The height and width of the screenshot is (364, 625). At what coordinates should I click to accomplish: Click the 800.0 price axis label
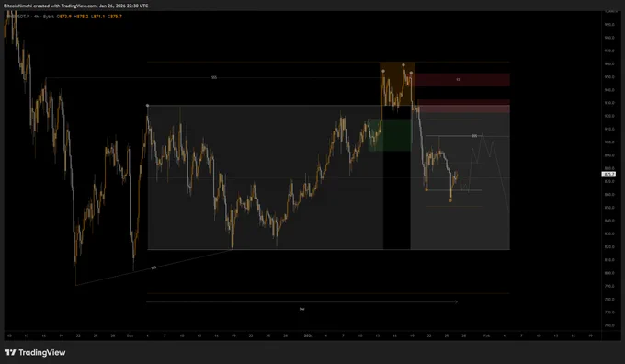608,273
